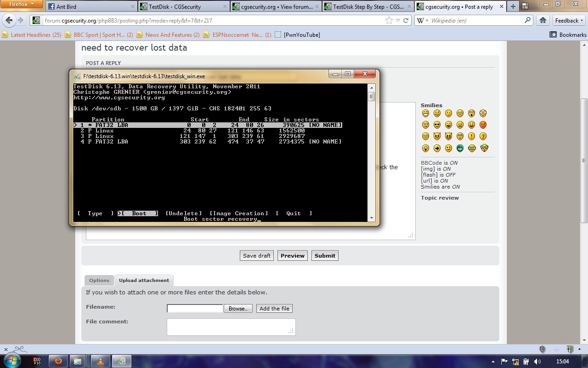Open Firefox from the taskbar
The width and height of the screenshot is (588, 368).
58,361
